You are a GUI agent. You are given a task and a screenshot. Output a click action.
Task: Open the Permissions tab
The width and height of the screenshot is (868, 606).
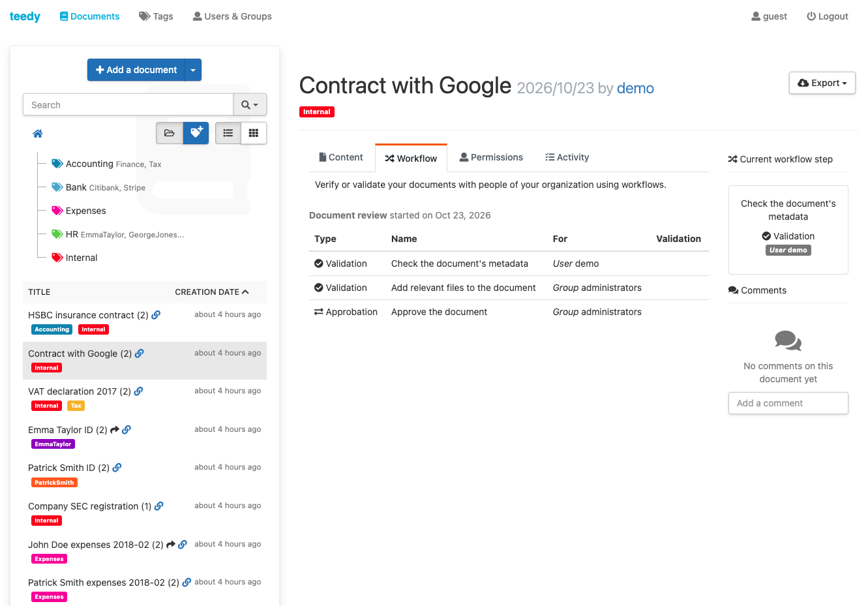tap(491, 157)
